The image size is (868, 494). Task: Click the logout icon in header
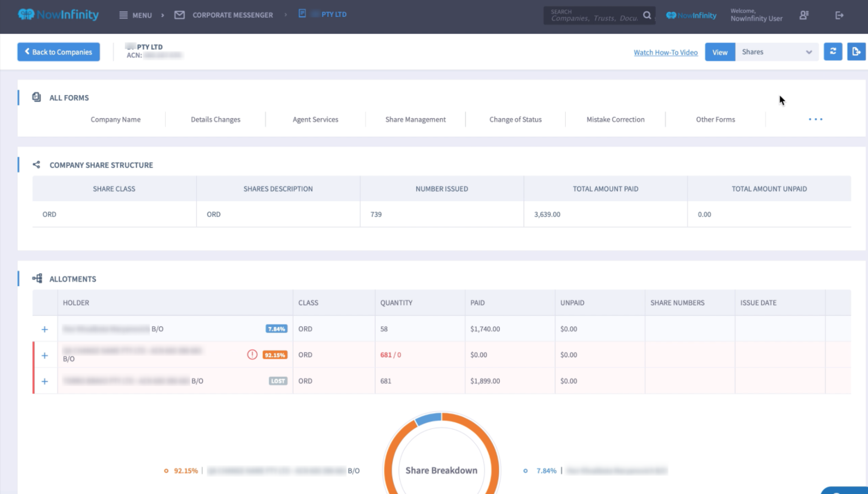pyautogui.click(x=839, y=15)
